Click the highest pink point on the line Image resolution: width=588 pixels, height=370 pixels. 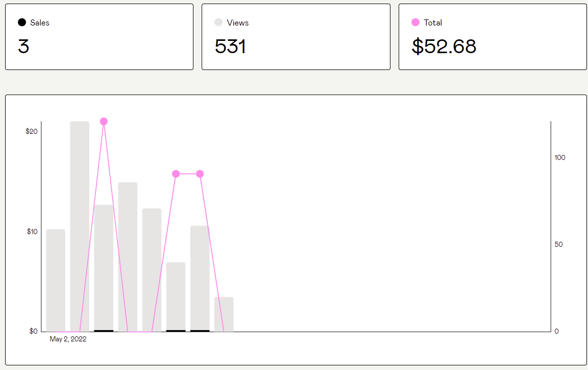[104, 121]
